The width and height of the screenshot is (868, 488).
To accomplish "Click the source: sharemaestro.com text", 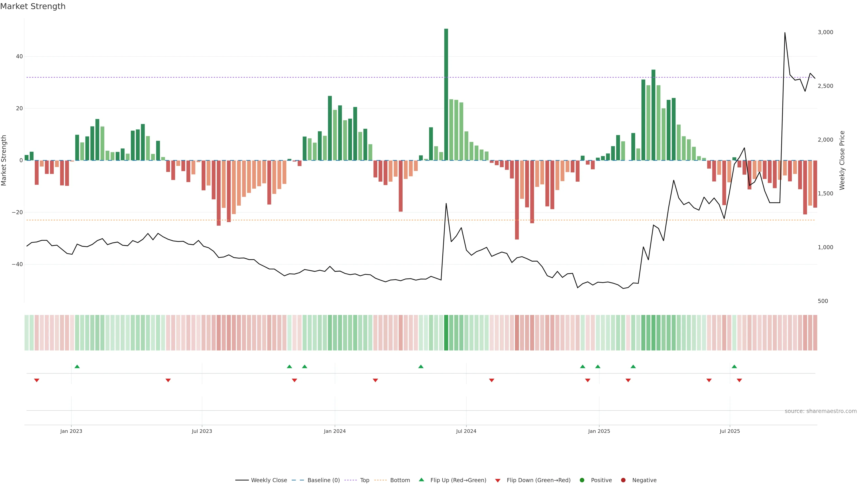I will tap(821, 411).
